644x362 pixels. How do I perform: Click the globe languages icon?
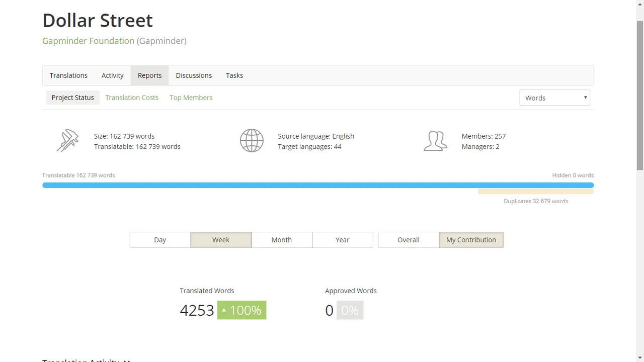pyautogui.click(x=252, y=141)
